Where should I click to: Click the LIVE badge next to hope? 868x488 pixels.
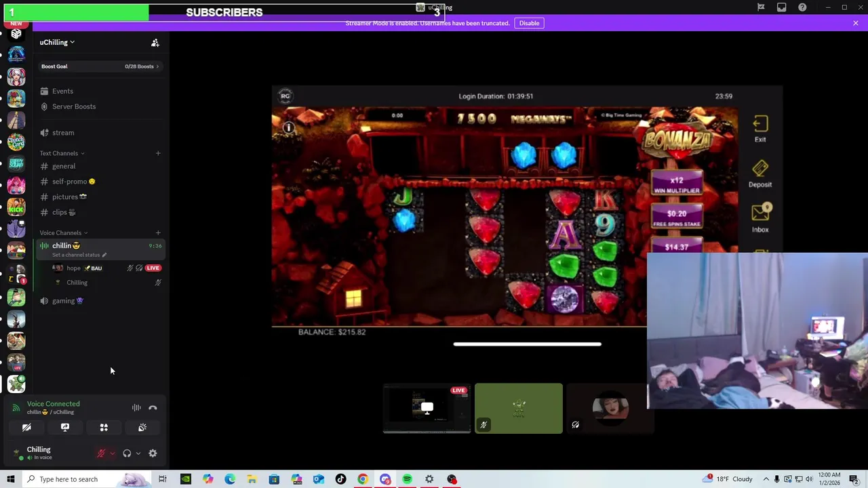click(x=153, y=268)
